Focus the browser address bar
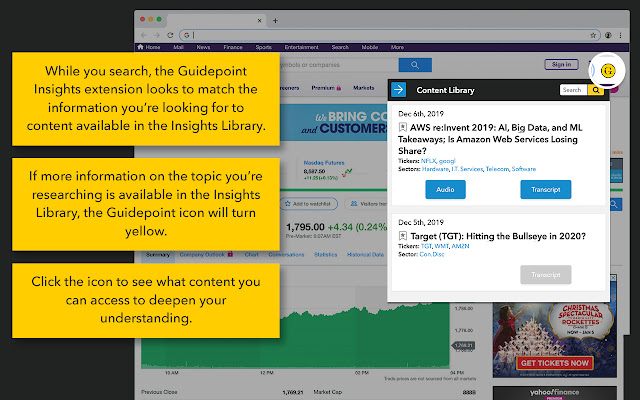The height and width of the screenshot is (400, 640). pos(390,35)
